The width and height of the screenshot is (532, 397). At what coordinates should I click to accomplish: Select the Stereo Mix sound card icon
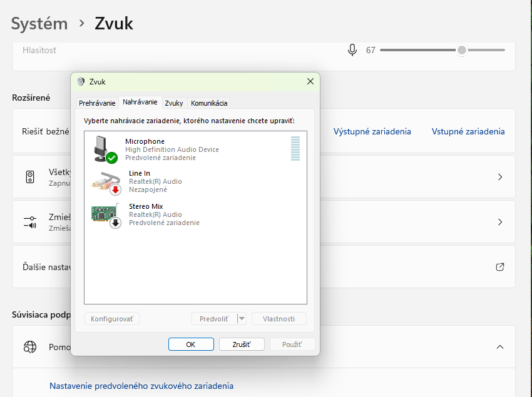pos(105,214)
